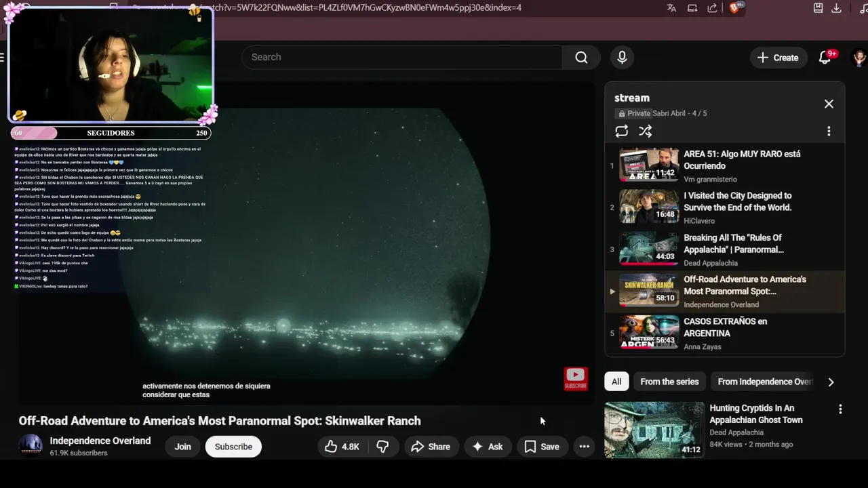
Task: Click the Ask button
Action: (488, 447)
